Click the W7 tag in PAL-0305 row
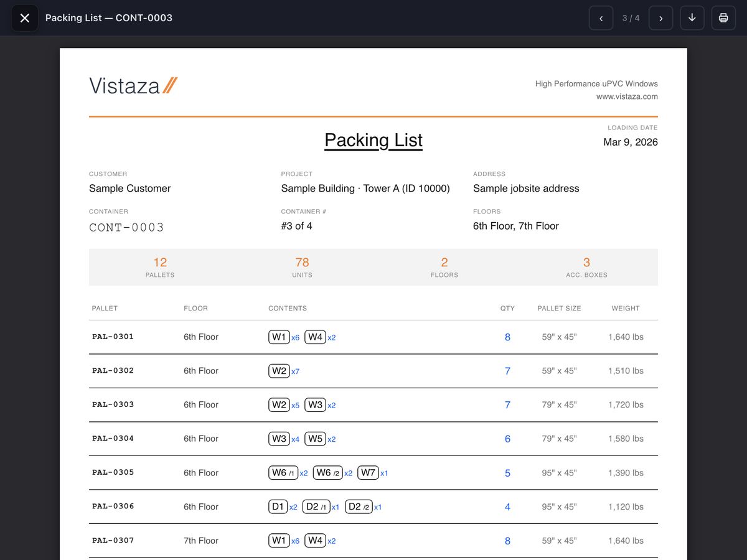The width and height of the screenshot is (747, 560). 369,472
